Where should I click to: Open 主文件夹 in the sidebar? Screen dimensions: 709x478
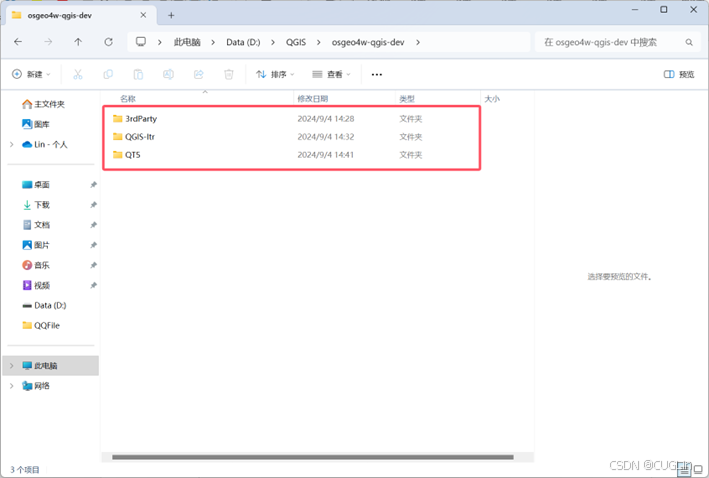click(x=44, y=104)
